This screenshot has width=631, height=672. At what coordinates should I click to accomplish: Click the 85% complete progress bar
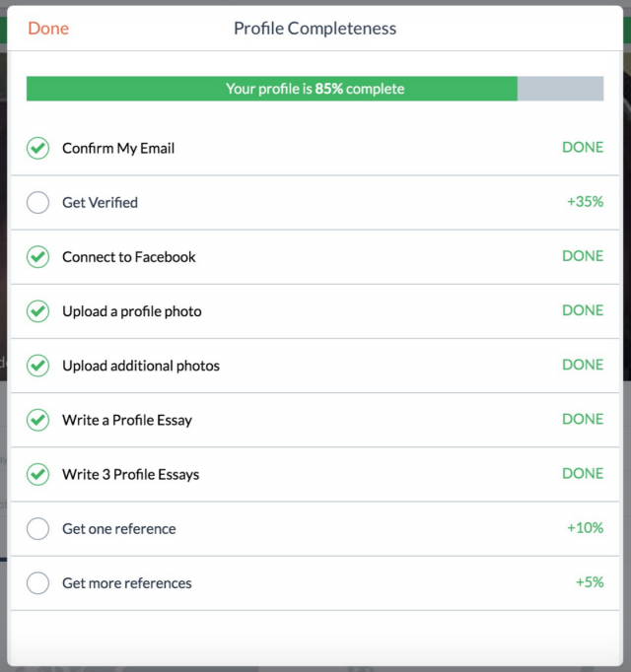(315, 89)
